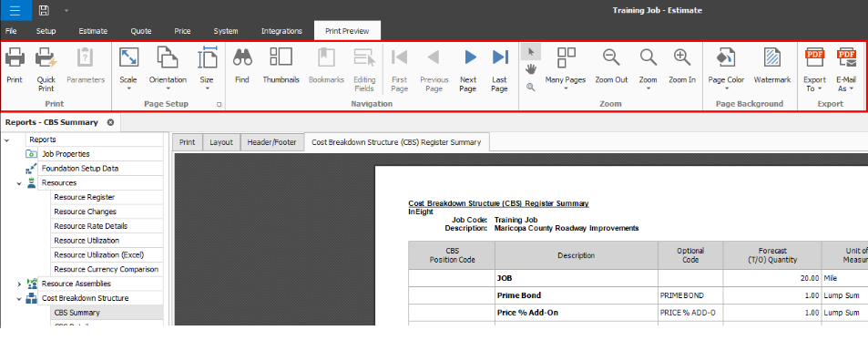Toggle Editing Fields highlighting

365,69
